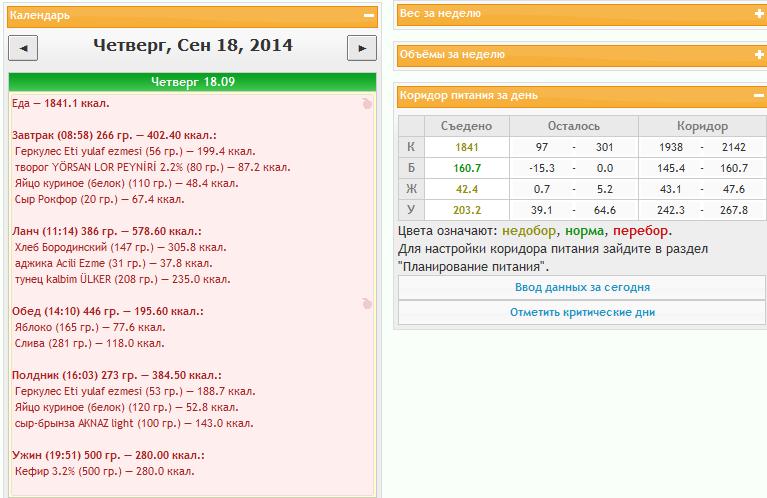Expand the Объёмы за неделю panel
This screenshot has height=498, width=767.
[759, 55]
